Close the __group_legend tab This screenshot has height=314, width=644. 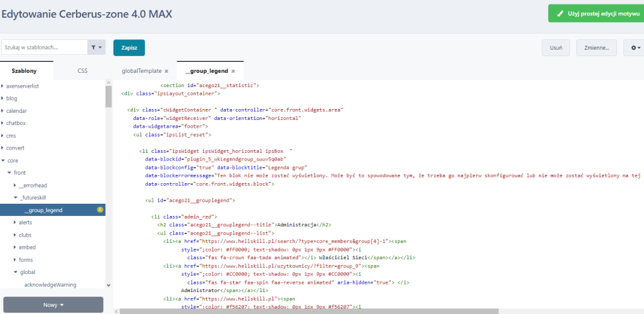click(x=233, y=71)
